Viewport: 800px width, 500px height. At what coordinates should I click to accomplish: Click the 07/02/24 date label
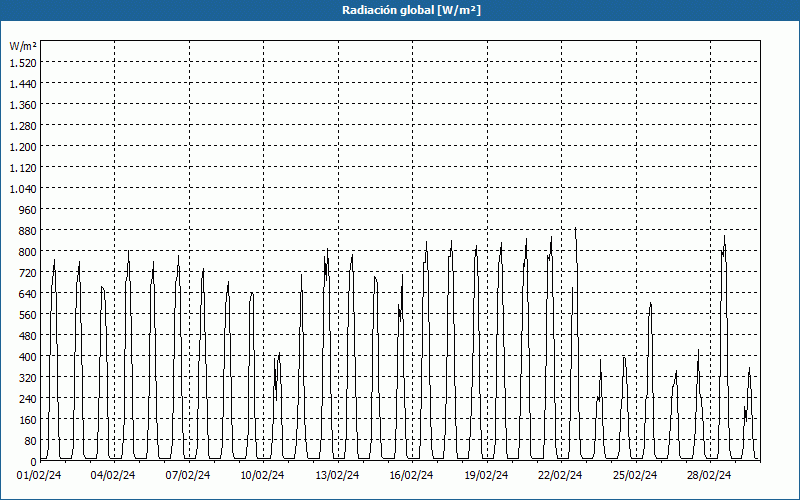click(188, 475)
